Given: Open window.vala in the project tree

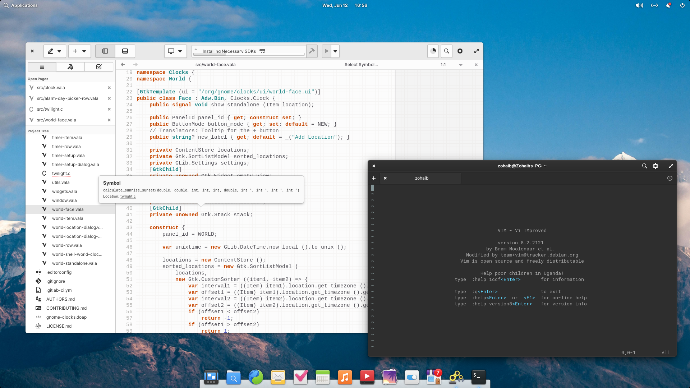Looking at the screenshot, I should (70, 200).
